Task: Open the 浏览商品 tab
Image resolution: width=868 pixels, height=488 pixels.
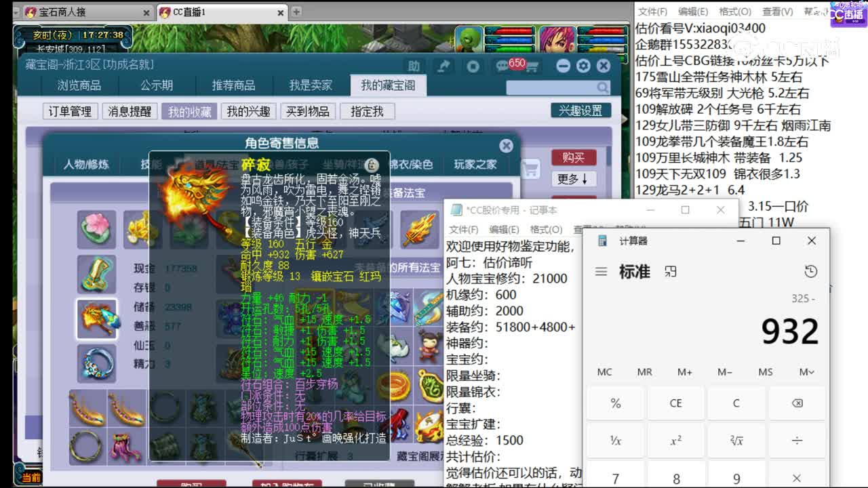Action: tap(79, 85)
